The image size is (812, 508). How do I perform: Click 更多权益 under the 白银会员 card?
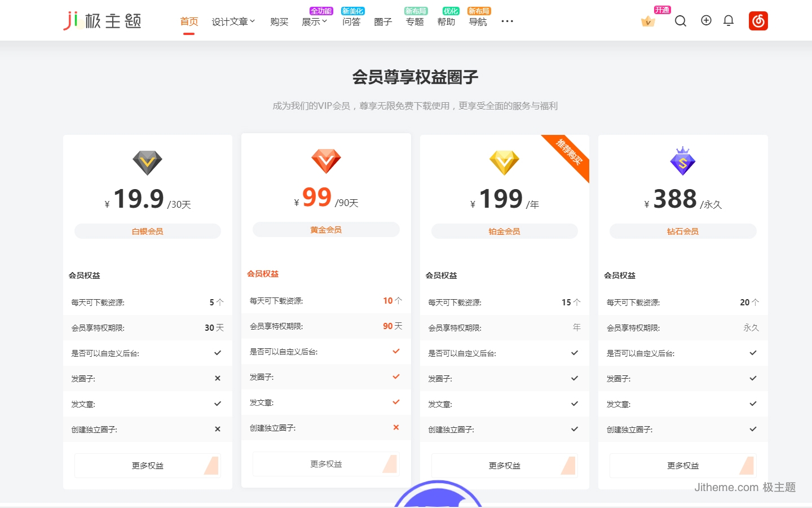tap(148, 466)
